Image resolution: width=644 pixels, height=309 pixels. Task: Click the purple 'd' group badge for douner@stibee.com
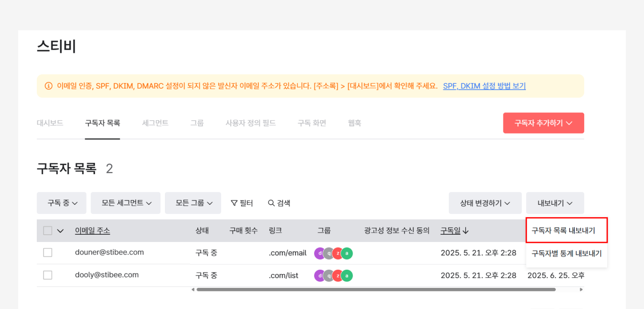point(319,253)
